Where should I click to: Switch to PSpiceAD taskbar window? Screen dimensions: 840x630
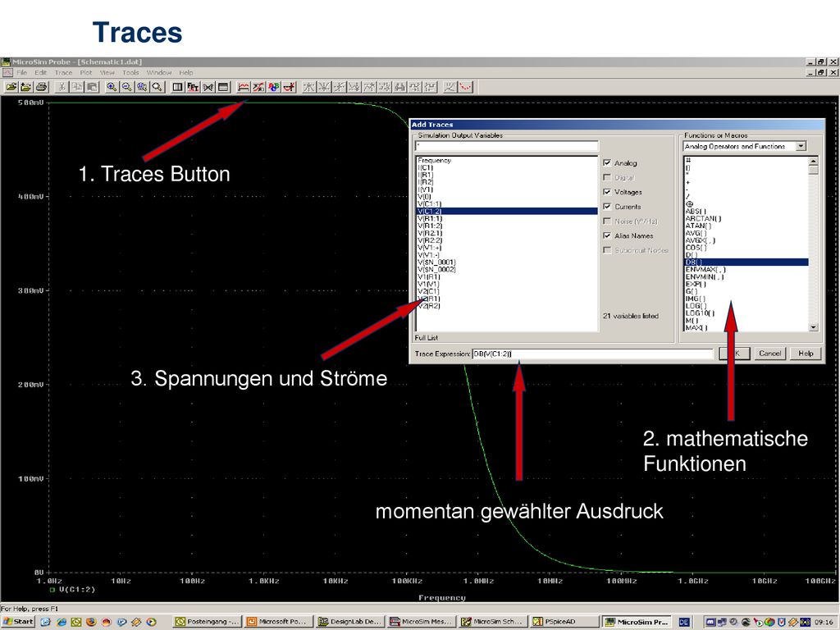point(563,622)
